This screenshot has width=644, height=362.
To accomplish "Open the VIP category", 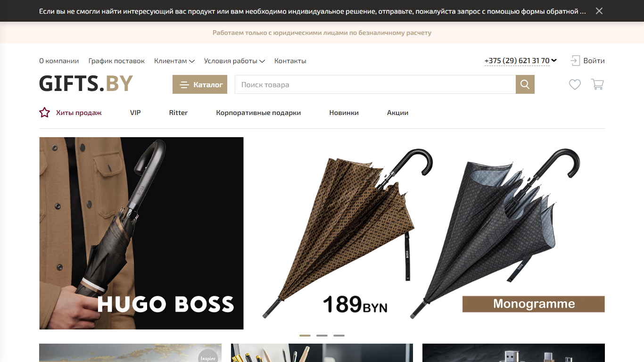I will (135, 113).
